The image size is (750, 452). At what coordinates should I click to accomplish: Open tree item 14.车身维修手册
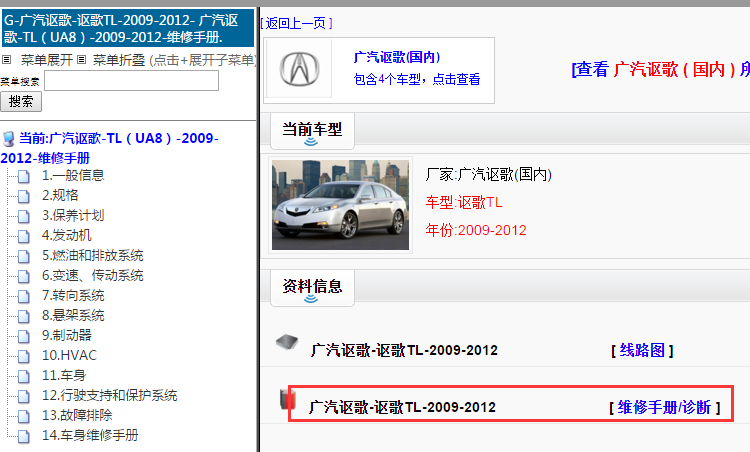tap(90, 436)
